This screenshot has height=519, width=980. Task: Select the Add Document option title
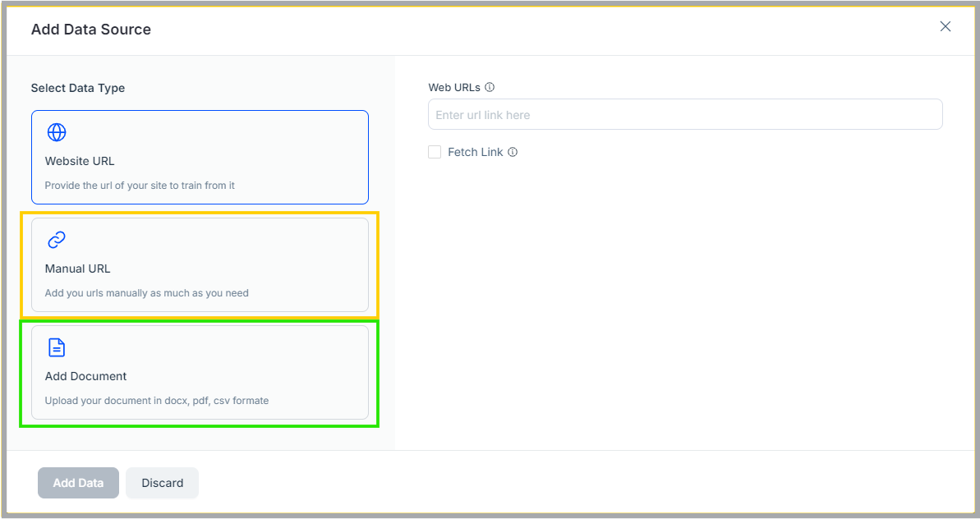pos(85,376)
